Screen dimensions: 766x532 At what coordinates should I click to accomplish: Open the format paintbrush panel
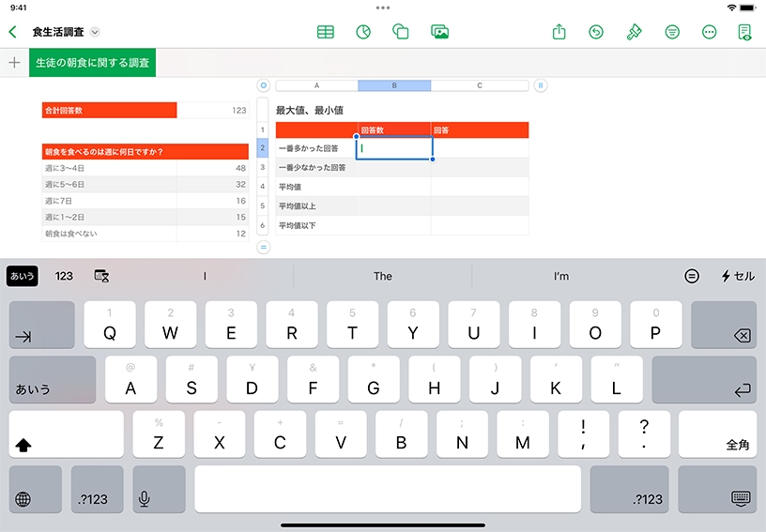(x=635, y=32)
